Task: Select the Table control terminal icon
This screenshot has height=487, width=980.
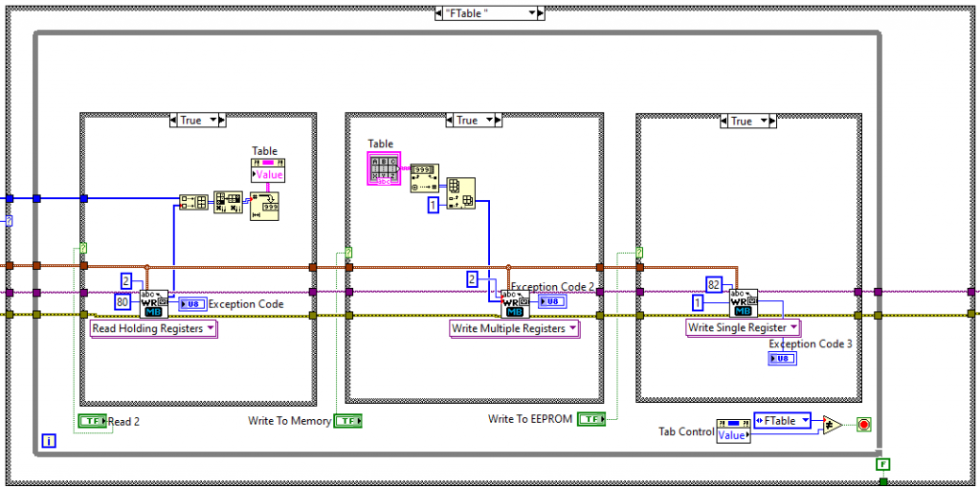Action: [x=385, y=168]
